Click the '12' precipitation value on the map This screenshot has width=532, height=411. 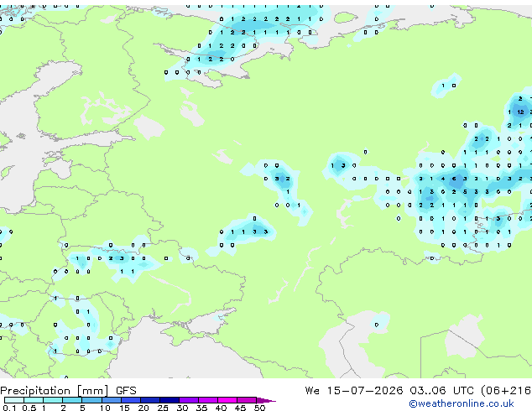tap(520, 112)
